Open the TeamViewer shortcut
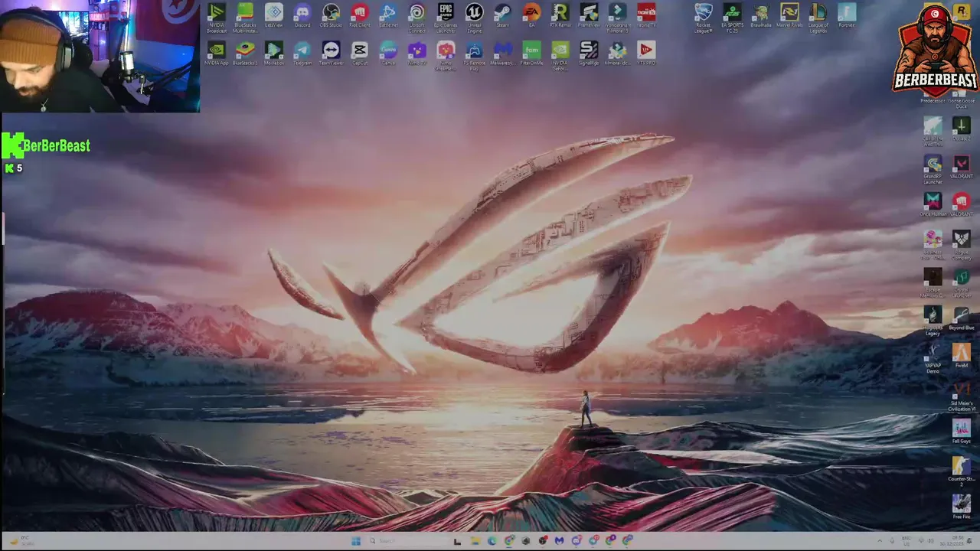 tap(331, 54)
